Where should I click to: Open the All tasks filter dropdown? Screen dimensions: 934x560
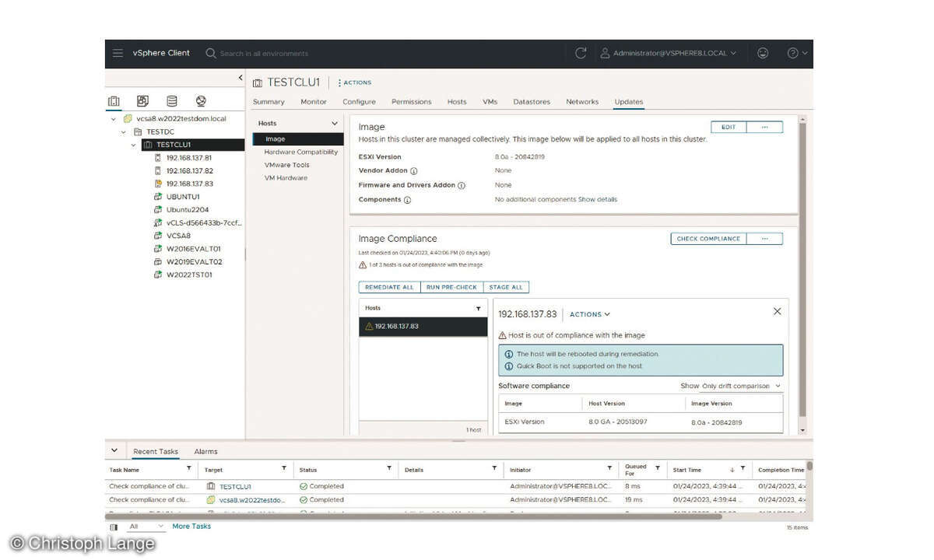tap(147, 527)
